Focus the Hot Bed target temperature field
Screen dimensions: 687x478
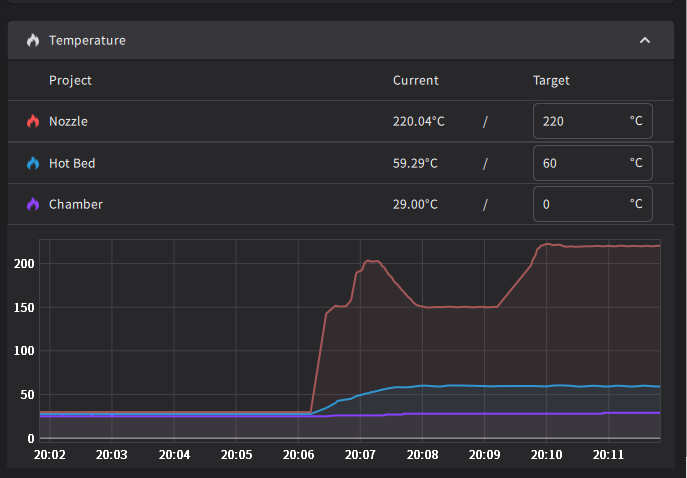point(580,163)
